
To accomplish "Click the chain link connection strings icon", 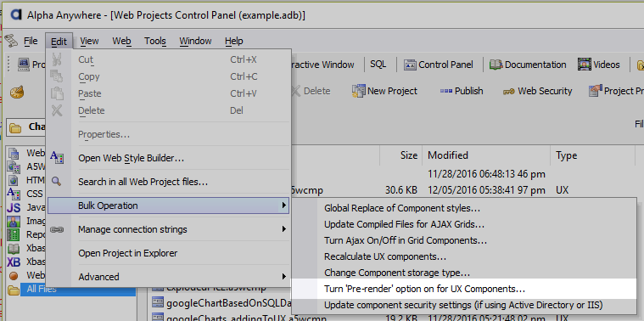I will [57, 229].
